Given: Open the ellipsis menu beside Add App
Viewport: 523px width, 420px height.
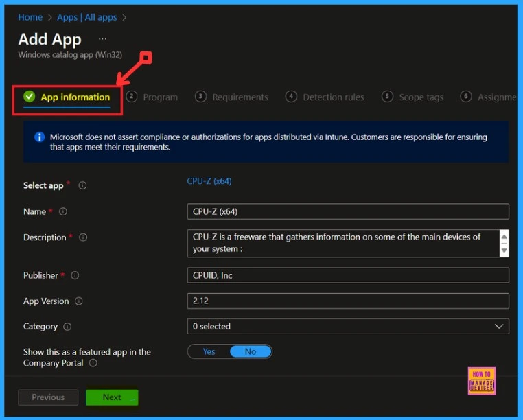Looking at the screenshot, I should (102, 39).
